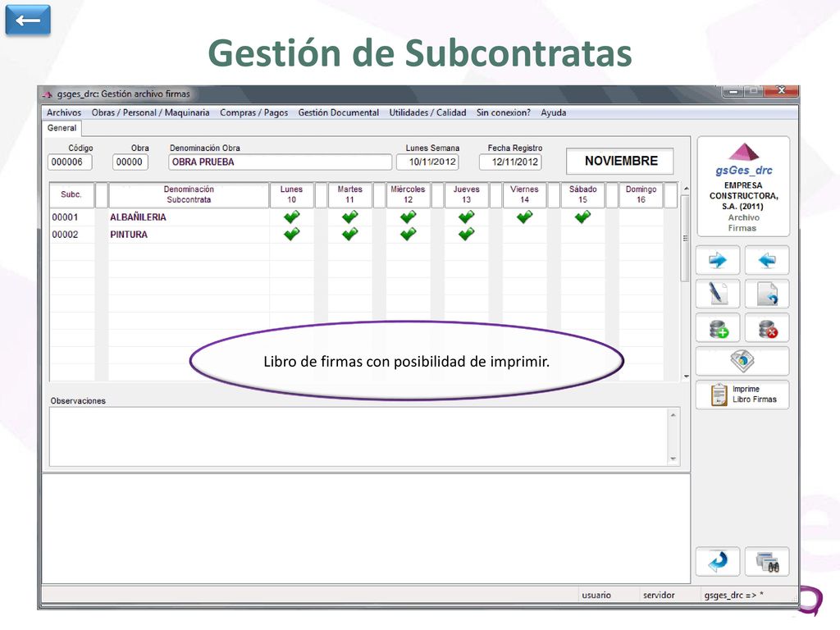Click Fecha Registro date 12/11/2012
840x630 pixels.
[510, 162]
